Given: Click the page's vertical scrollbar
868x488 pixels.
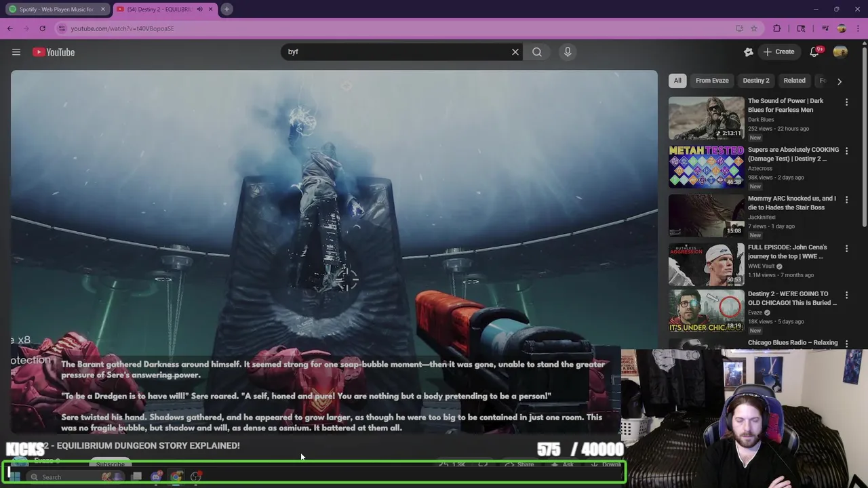Looking at the screenshot, I should click(x=865, y=136).
